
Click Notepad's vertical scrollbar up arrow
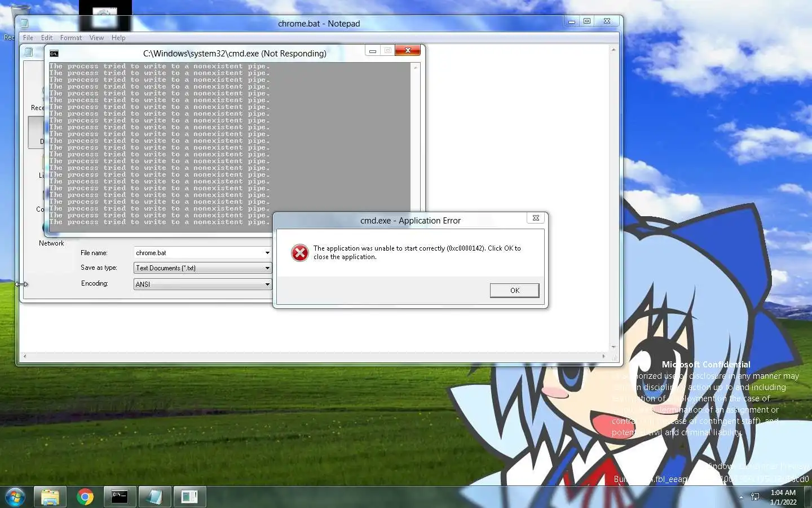pos(614,50)
